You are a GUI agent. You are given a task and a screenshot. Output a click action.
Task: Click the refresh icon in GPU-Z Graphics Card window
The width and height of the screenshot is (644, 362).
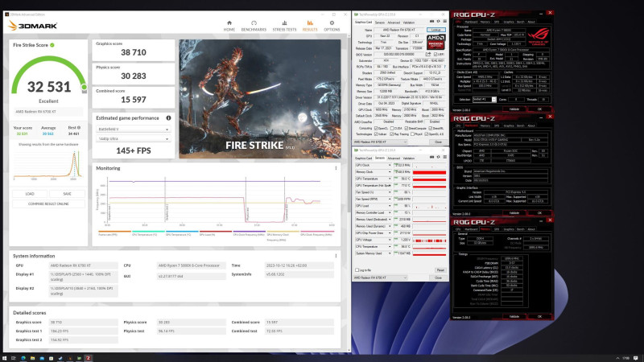[438, 22]
